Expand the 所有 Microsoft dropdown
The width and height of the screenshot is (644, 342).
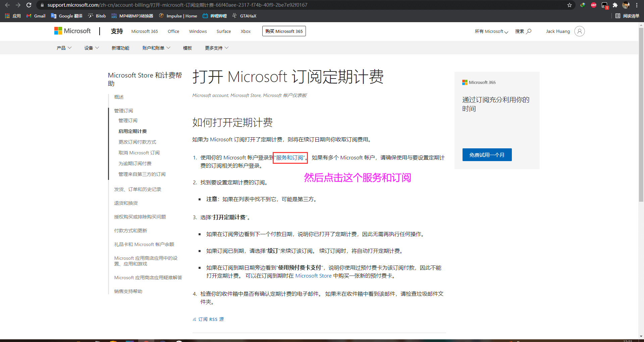491,31
